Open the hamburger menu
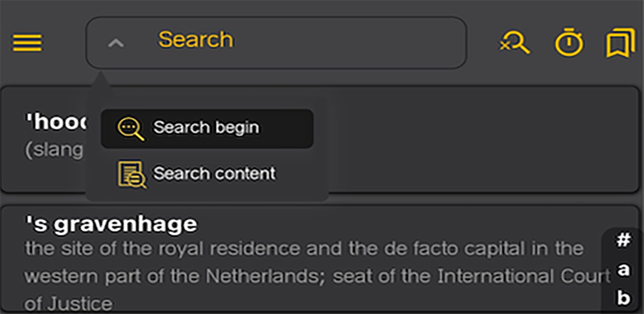The width and height of the screenshot is (644, 314). tap(27, 43)
